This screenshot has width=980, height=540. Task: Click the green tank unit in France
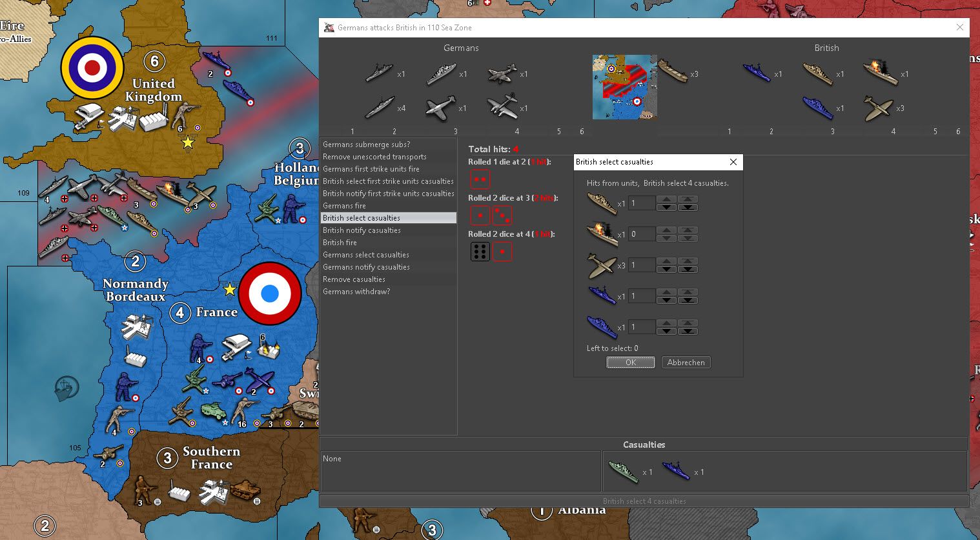point(213,411)
